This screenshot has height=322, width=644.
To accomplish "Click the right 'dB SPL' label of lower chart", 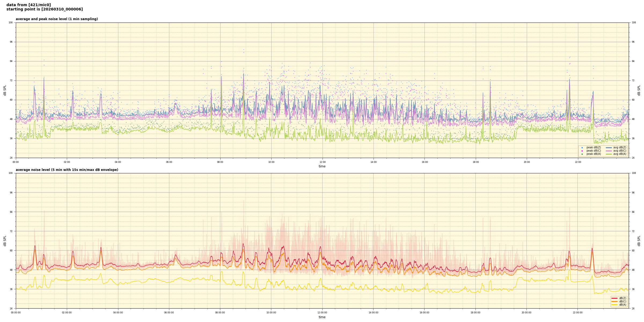I will pyautogui.click(x=639, y=241).
